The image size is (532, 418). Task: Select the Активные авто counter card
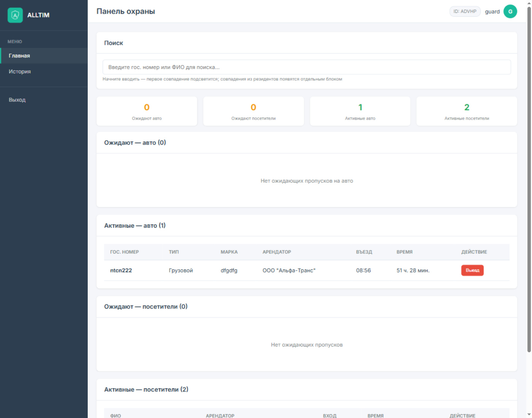pos(360,111)
